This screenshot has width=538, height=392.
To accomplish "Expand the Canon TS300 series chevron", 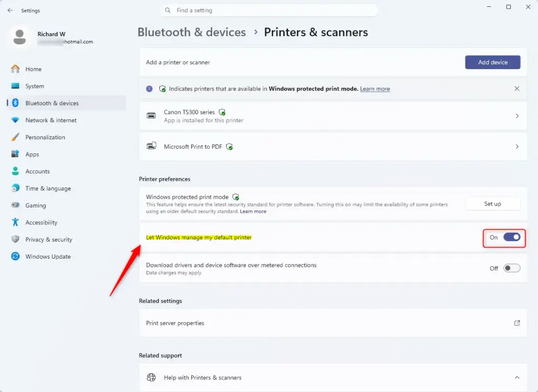I will 517,116.
